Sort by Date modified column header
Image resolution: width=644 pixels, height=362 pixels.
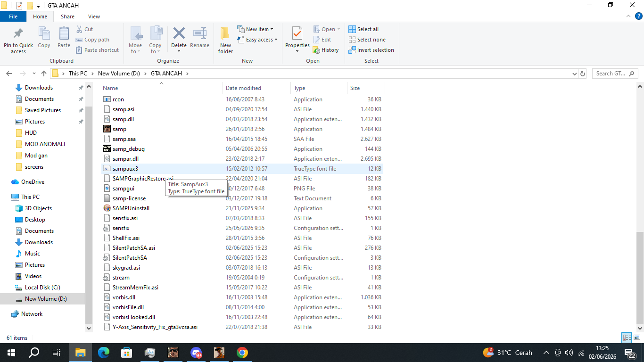click(256, 88)
